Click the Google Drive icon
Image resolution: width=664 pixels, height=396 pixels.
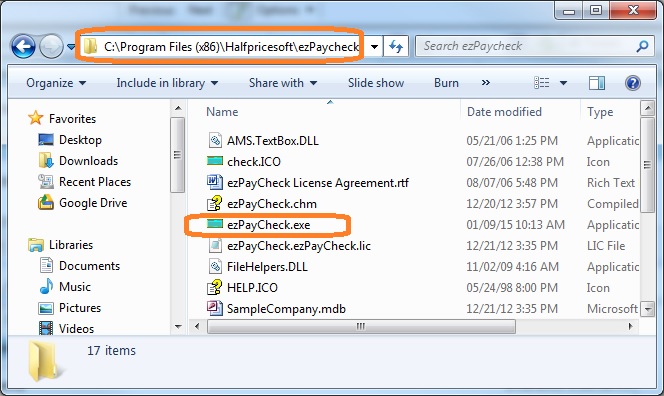click(46, 202)
